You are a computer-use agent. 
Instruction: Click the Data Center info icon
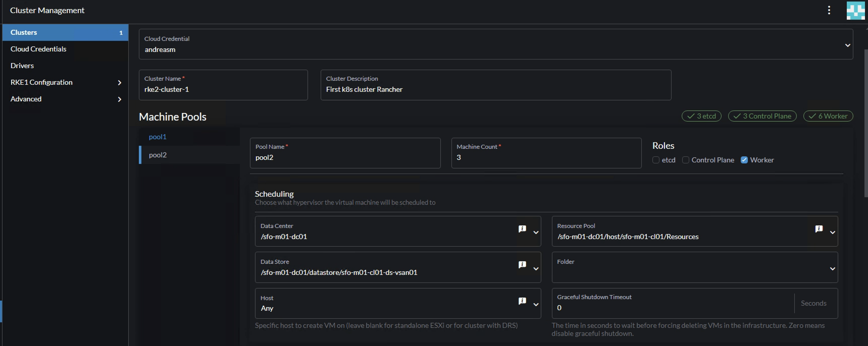point(522,229)
